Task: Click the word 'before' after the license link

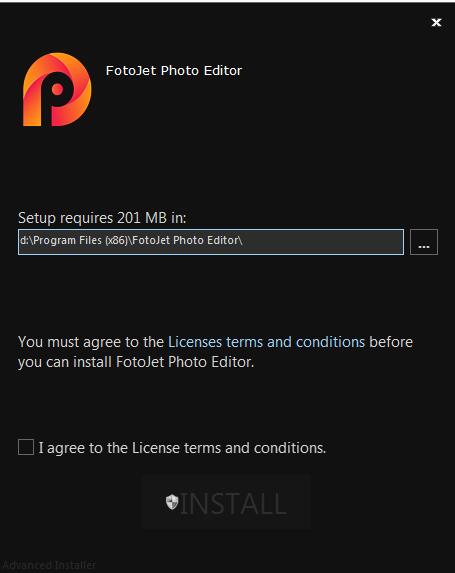Action: click(x=391, y=342)
